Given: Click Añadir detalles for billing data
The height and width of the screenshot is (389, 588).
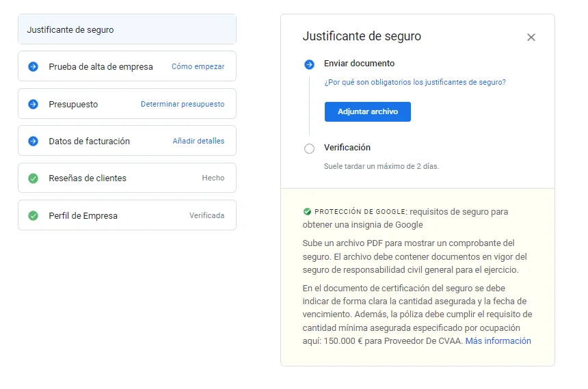Looking at the screenshot, I should tap(198, 142).
